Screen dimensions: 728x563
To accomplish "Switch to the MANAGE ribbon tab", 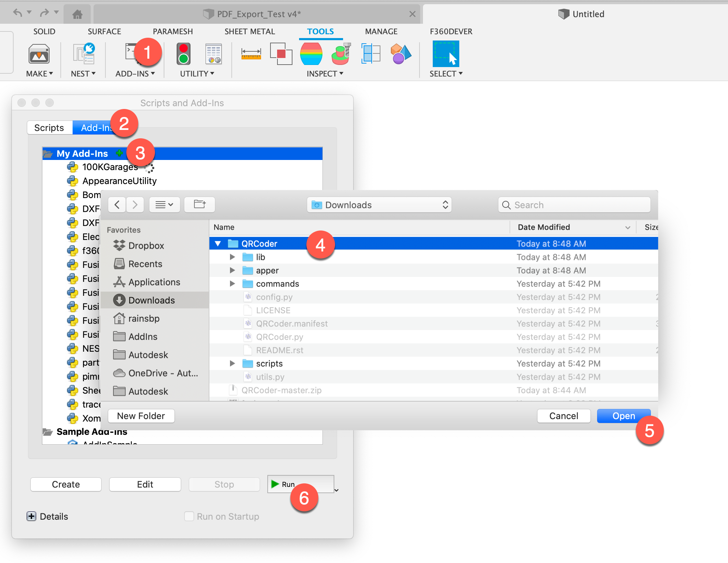I will pos(381,31).
